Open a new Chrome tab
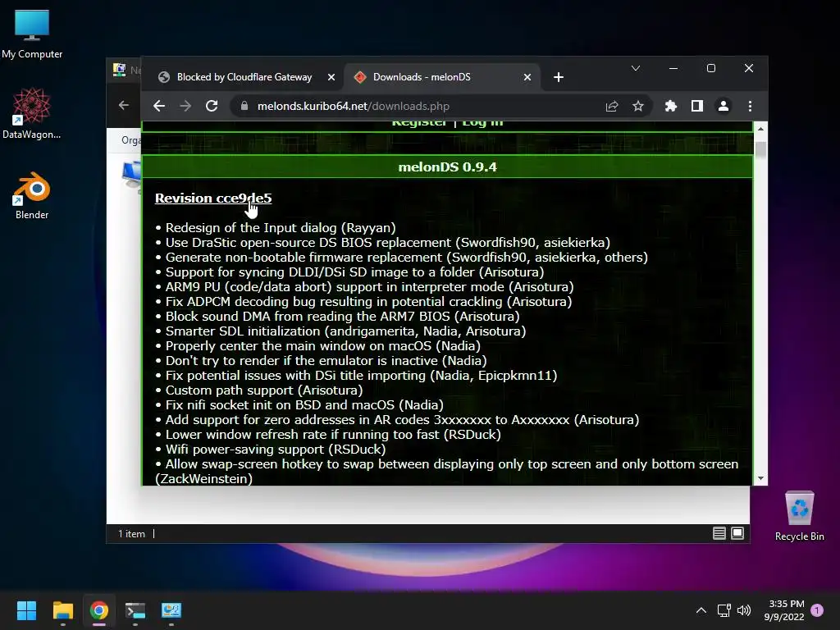Viewport: 840px width, 630px height. [x=558, y=77]
